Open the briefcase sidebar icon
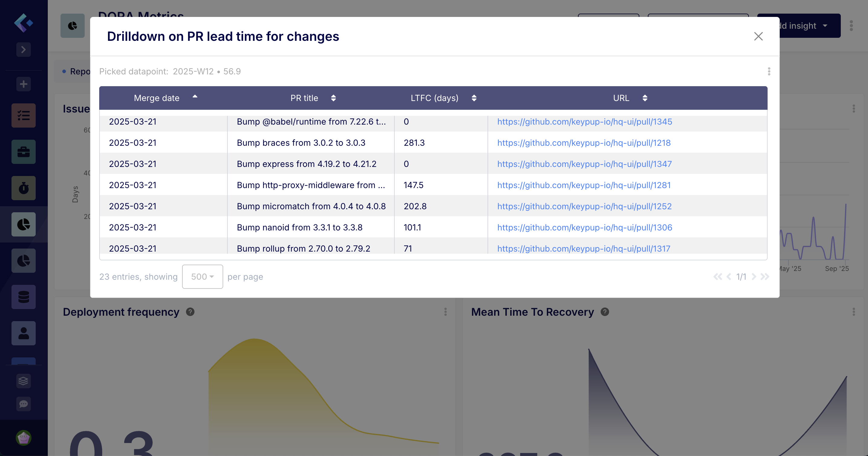Screen dimensions: 868x456 click(24, 152)
